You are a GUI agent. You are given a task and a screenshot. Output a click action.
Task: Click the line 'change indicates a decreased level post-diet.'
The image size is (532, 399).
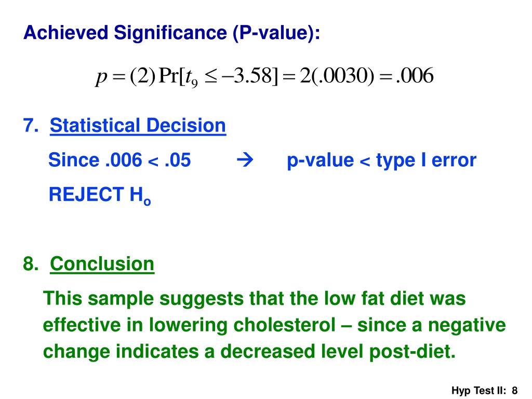(249, 352)
